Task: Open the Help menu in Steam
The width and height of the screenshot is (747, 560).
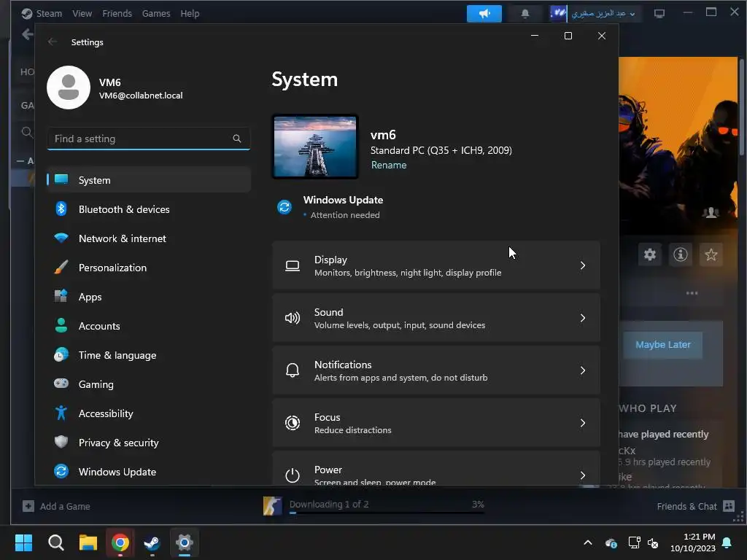Action: click(190, 13)
